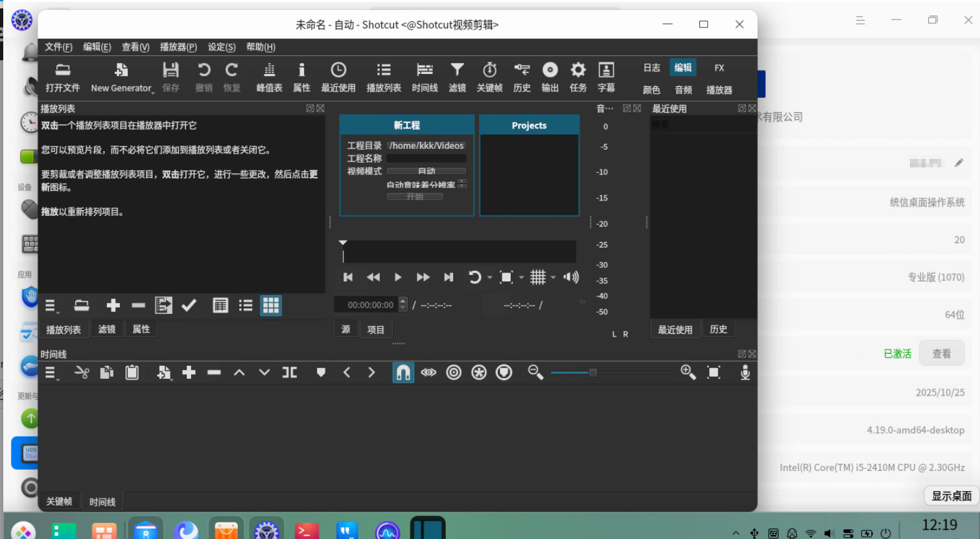980x539 pixels.
Task: Open the Peak Meter (峰值表) panel
Action: [269, 77]
